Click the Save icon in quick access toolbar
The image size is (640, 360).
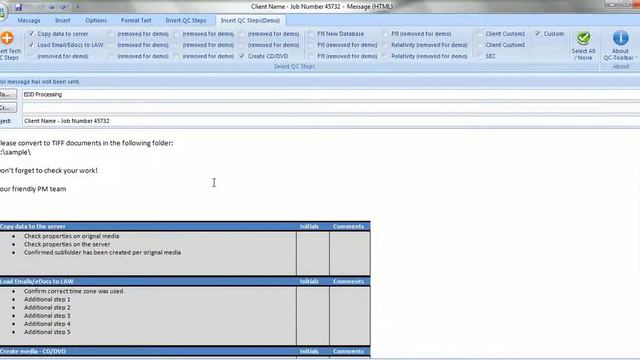[x=18, y=7]
